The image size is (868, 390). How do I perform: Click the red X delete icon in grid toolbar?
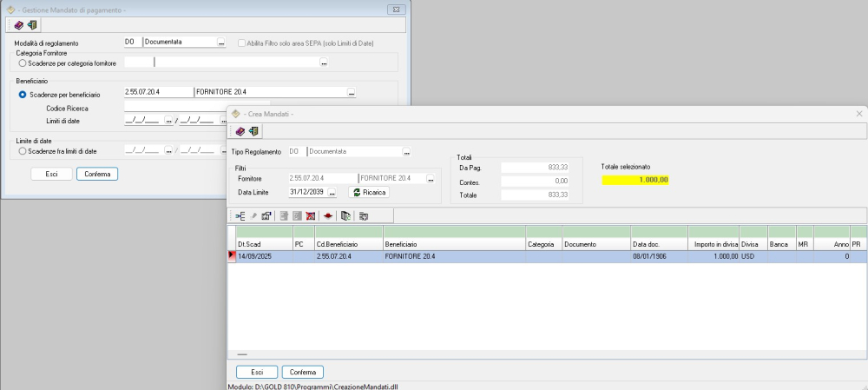pos(310,215)
